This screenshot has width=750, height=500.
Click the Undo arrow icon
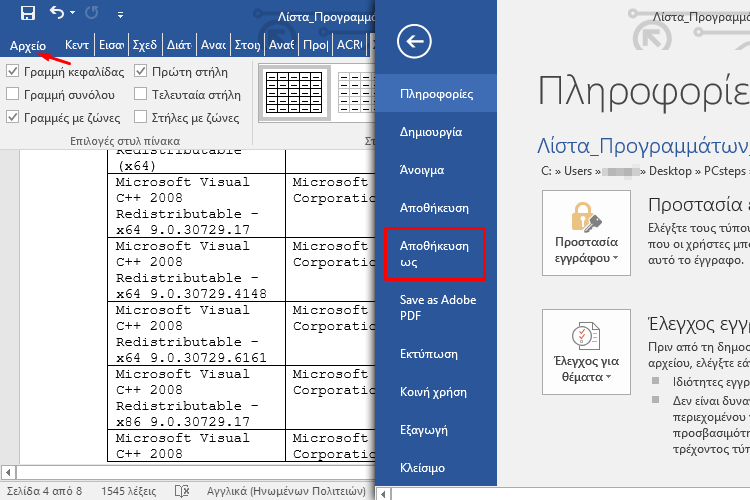(x=57, y=12)
